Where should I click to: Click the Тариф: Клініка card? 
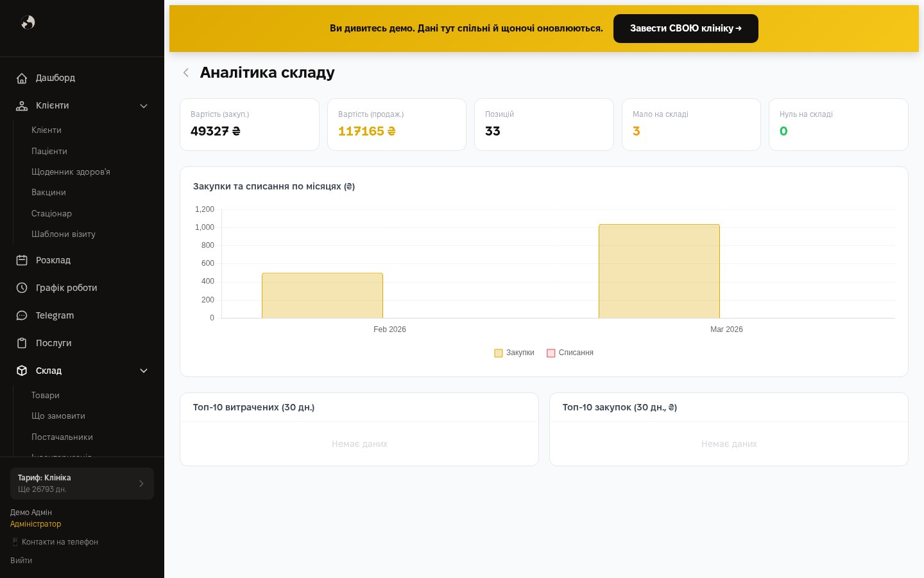point(82,484)
